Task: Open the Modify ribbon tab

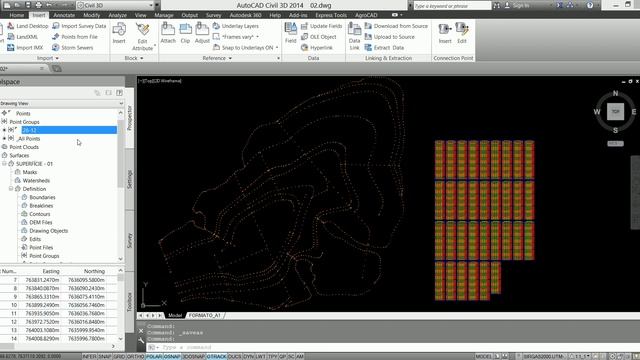Action: [x=91, y=15]
